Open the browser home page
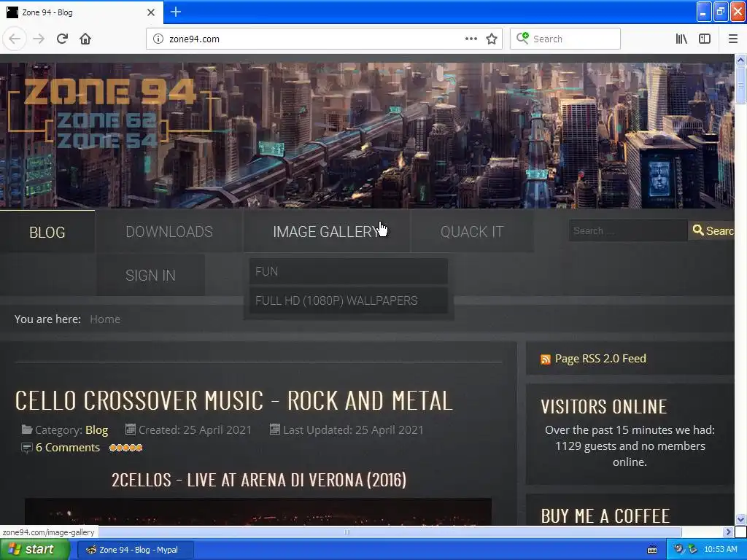The height and width of the screenshot is (560, 747). [85, 39]
